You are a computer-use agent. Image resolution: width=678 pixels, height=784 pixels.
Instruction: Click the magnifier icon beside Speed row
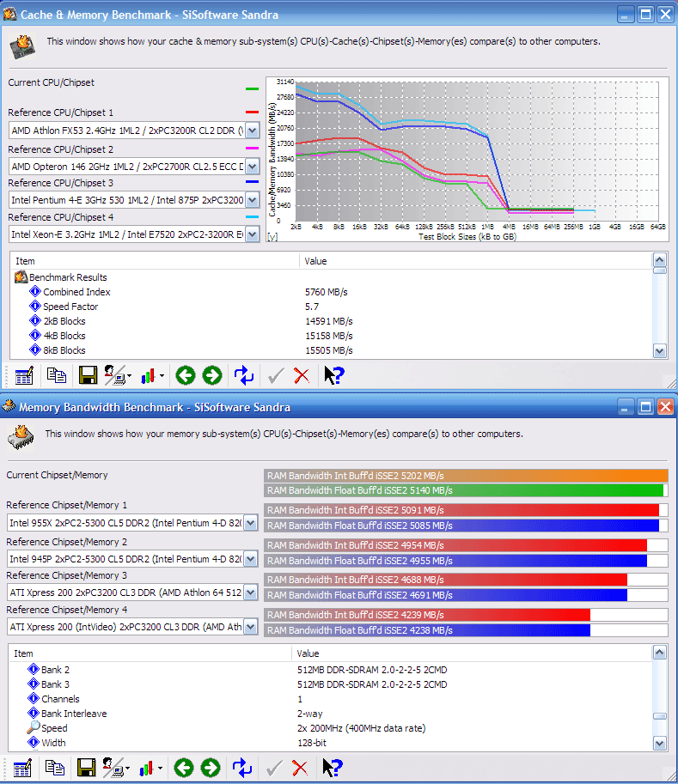pos(33,727)
